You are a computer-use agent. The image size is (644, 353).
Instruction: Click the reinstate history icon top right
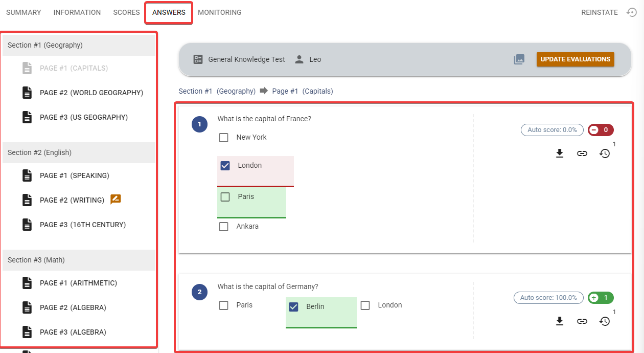pyautogui.click(x=632, y=12)
